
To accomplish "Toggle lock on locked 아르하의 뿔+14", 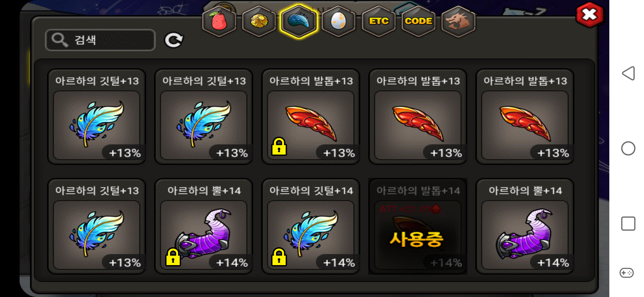I will [x=173, y=257].
